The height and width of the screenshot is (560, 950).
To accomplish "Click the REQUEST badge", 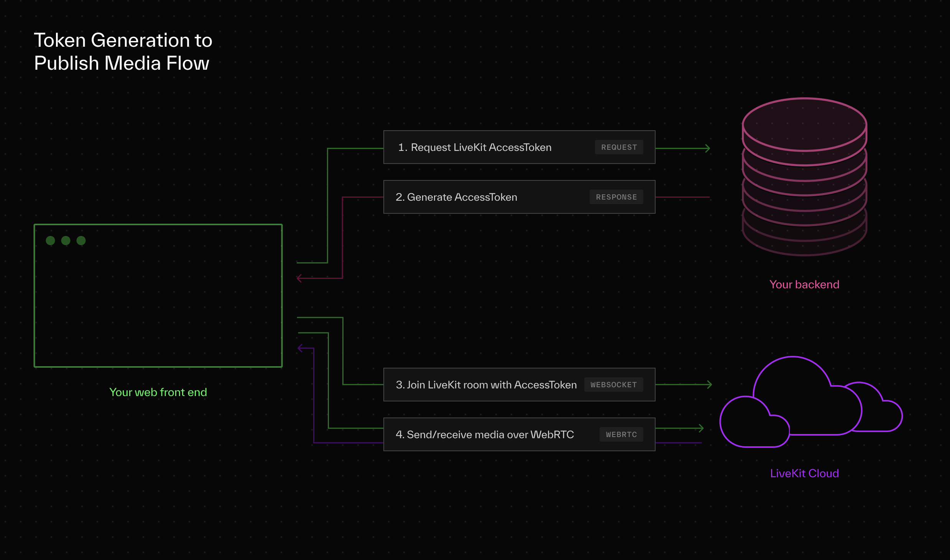I will [x=619, y=147].
